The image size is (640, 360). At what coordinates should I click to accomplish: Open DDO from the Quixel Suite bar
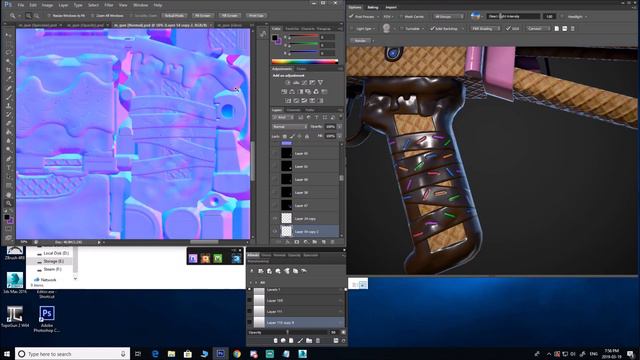pos(205,258)
